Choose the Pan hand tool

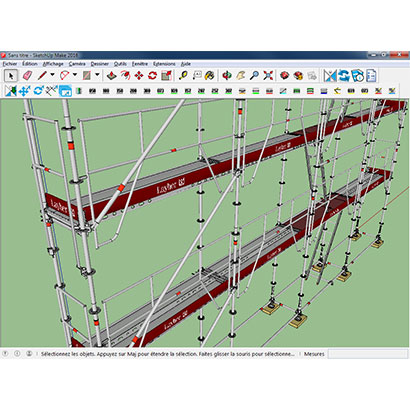click(241, 76)
